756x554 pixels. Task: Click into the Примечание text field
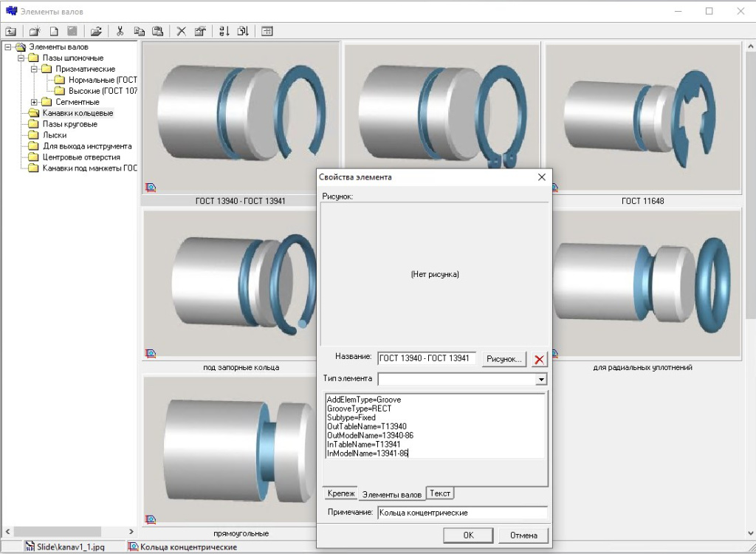(461, 513)
